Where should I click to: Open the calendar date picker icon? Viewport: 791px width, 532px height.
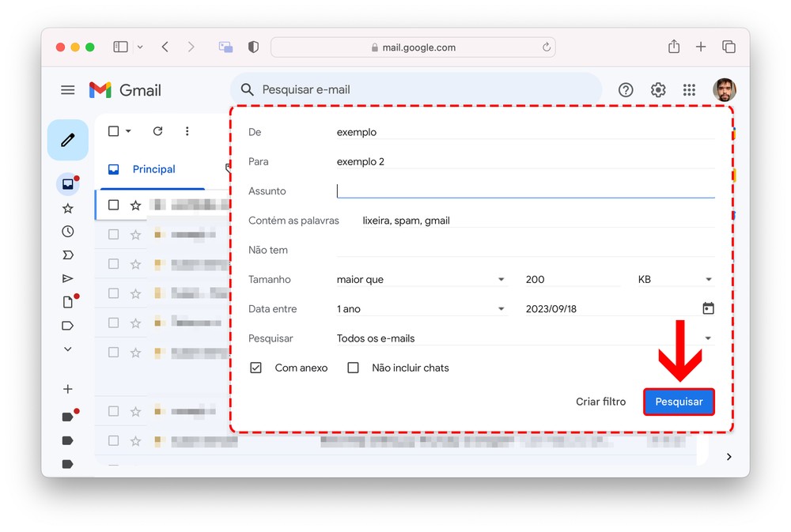[708, 308]
